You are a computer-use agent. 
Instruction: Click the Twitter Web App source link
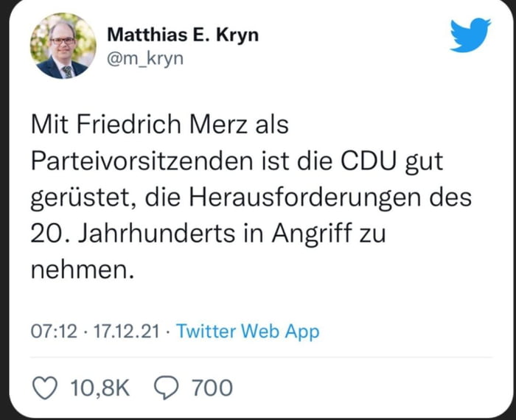pyautogui.click(x=248, y=332)
